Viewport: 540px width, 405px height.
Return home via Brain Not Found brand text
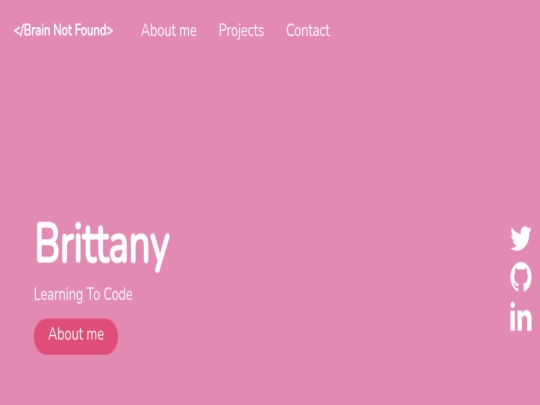point(63,31)
